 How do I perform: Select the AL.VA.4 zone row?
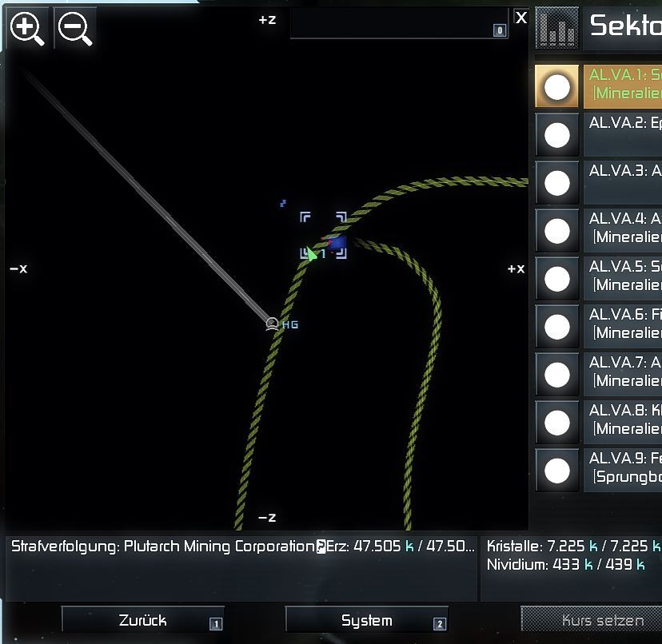click(x=624, y=229)
